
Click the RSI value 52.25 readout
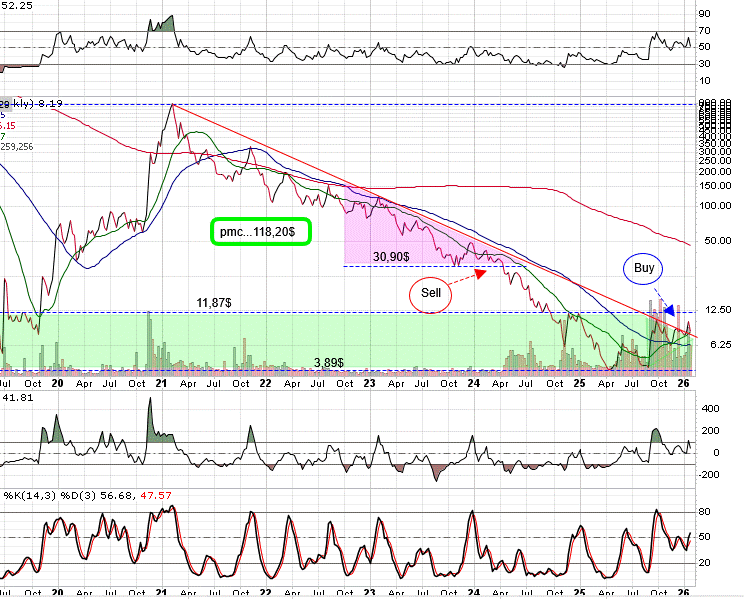click(16, 6)
